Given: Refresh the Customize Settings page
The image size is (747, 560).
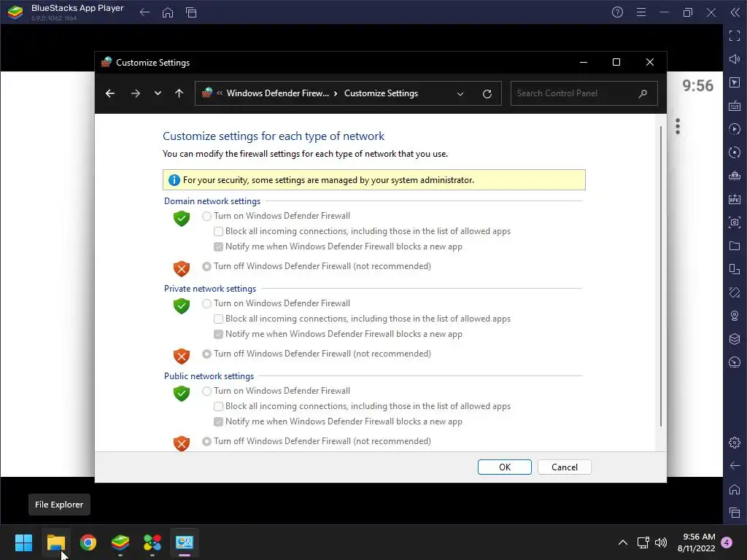Looking at the screenshot, I should 487,94.
